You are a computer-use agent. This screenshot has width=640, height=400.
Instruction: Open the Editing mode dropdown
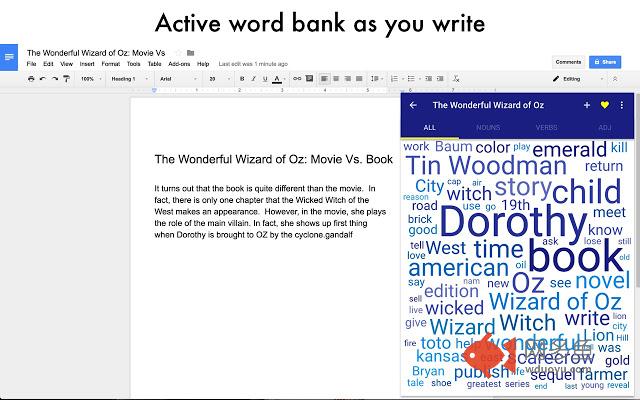coord(578,79)
